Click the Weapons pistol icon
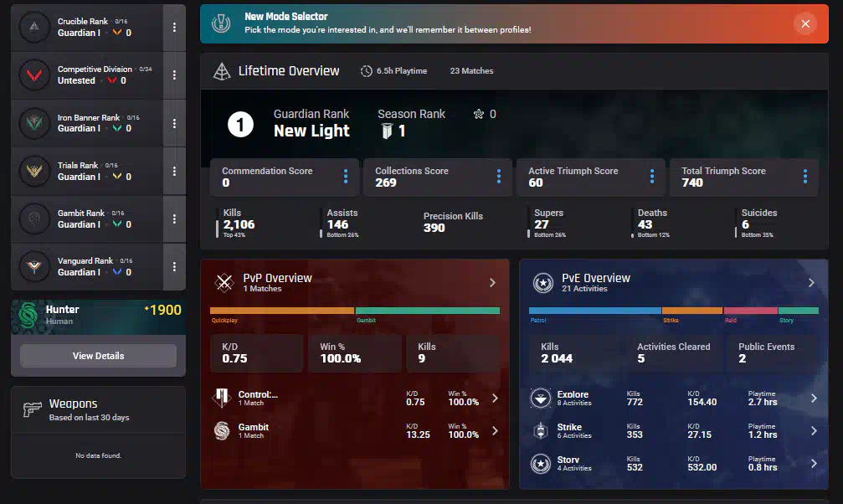The height and width of the screenshot is (504, 843). click(x=33, y=409)
